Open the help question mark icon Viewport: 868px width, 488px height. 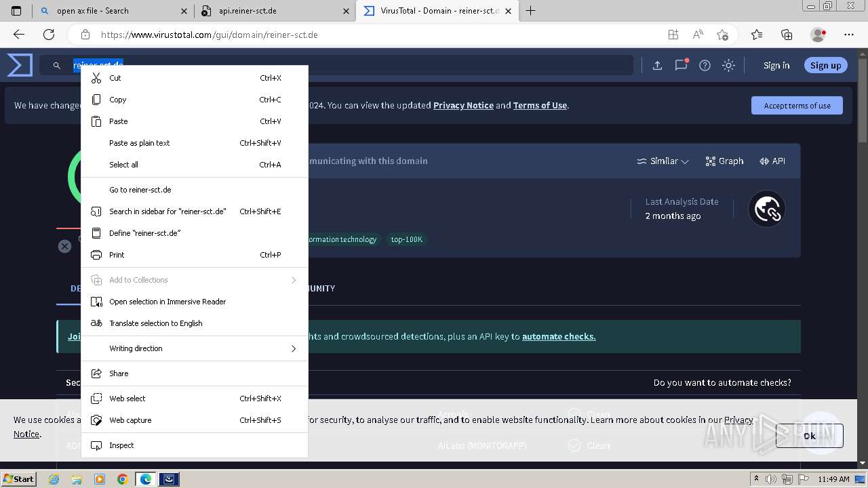[705, 65]
